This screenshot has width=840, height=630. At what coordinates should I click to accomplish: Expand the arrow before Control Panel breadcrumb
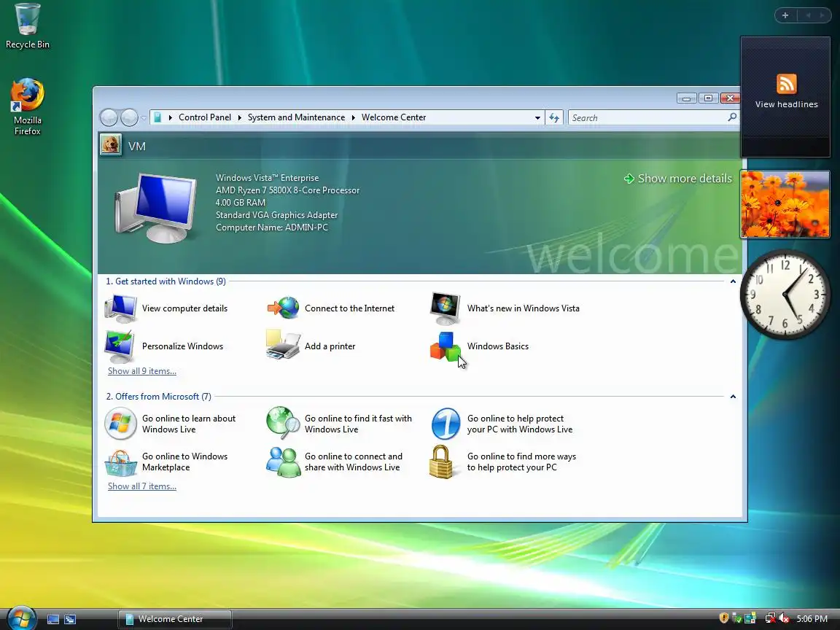click(x=171, y=117)
